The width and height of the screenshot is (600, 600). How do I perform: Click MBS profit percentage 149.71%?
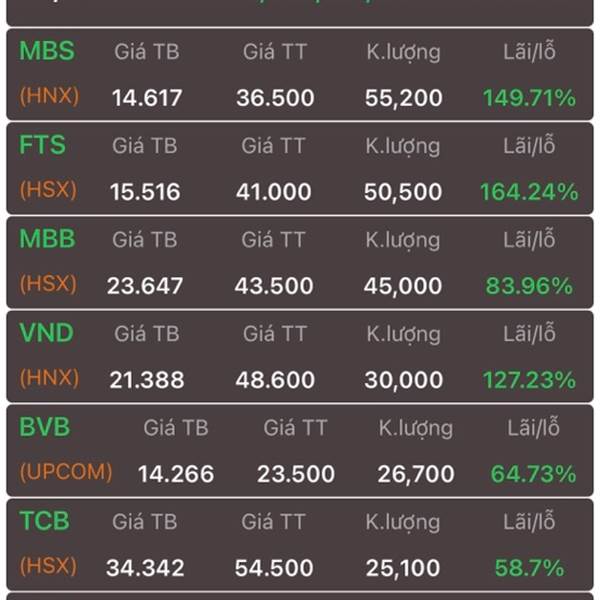coord(529,98)
